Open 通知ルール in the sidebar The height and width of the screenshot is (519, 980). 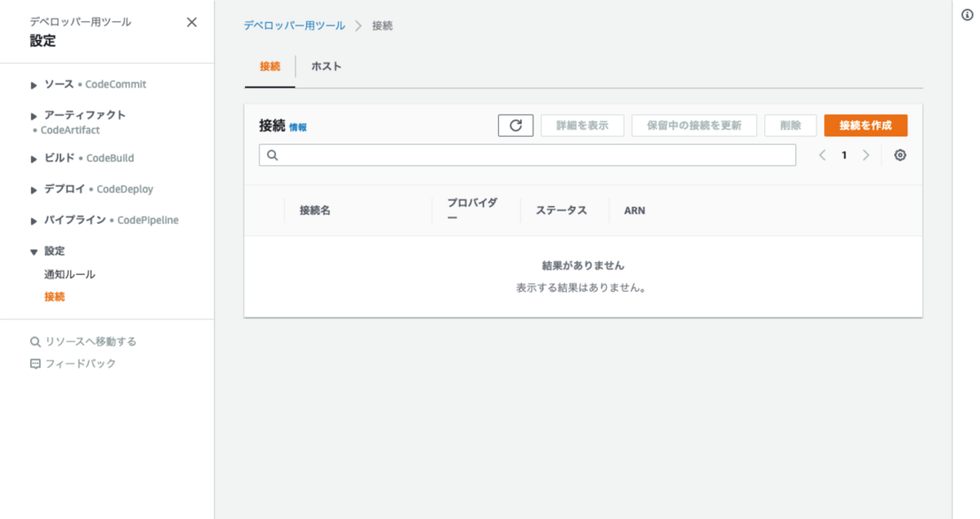point(69,275)
